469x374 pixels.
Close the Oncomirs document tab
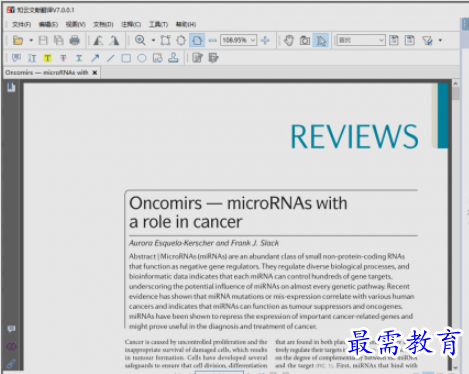[x=95, y=72]
